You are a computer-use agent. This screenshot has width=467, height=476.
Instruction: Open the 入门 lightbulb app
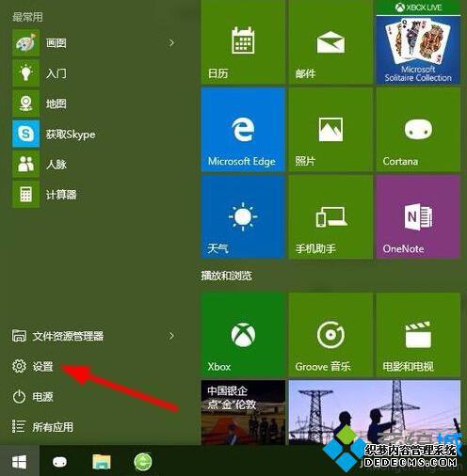pyautogui.click(x=25, y=72)
